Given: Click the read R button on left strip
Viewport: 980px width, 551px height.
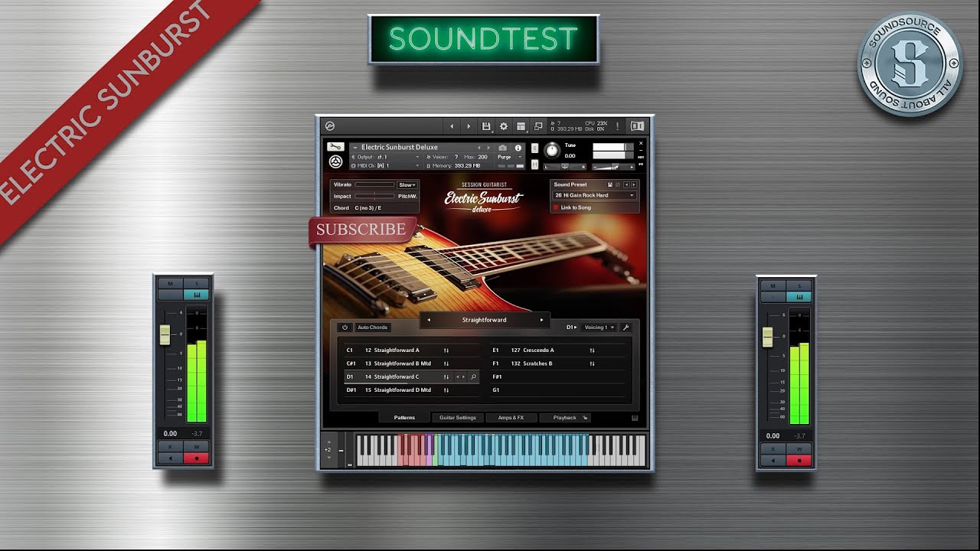Looking at the screenshot, I should click(x=171, y=447).
